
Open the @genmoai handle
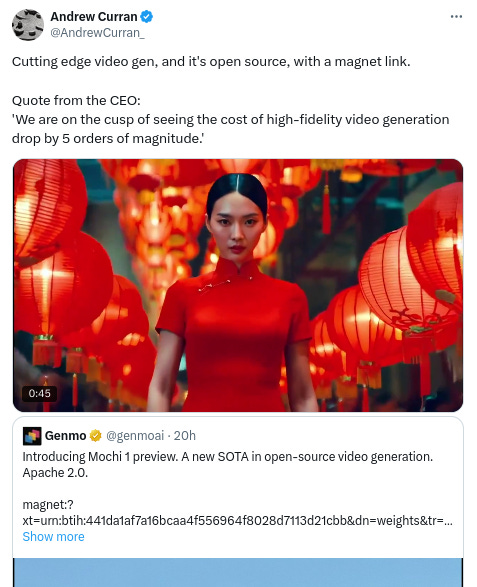tap(135, 436)
